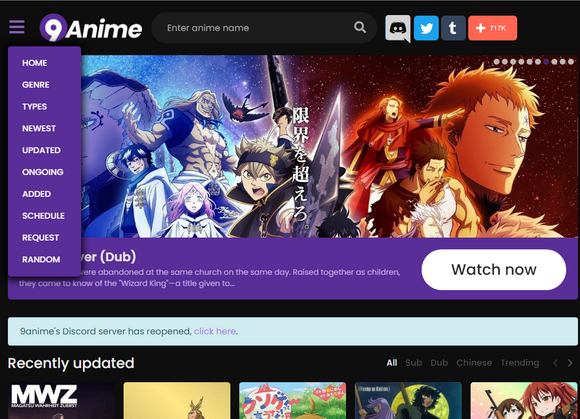Open the yellow moon anime thumbnail
Viewport: 580px width, 419px height.
click(x=408, y=401)
